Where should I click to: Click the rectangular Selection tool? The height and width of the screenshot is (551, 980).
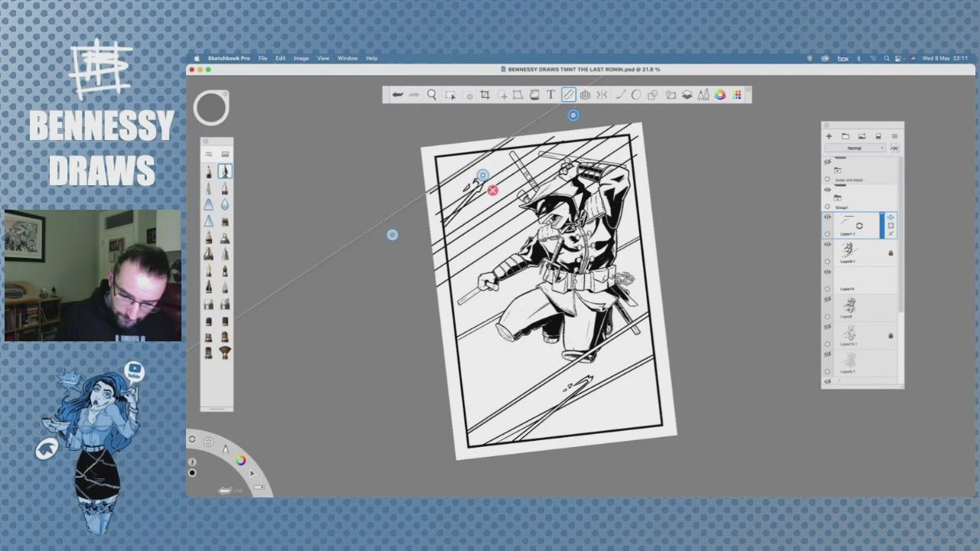click(x=450, y=95)
